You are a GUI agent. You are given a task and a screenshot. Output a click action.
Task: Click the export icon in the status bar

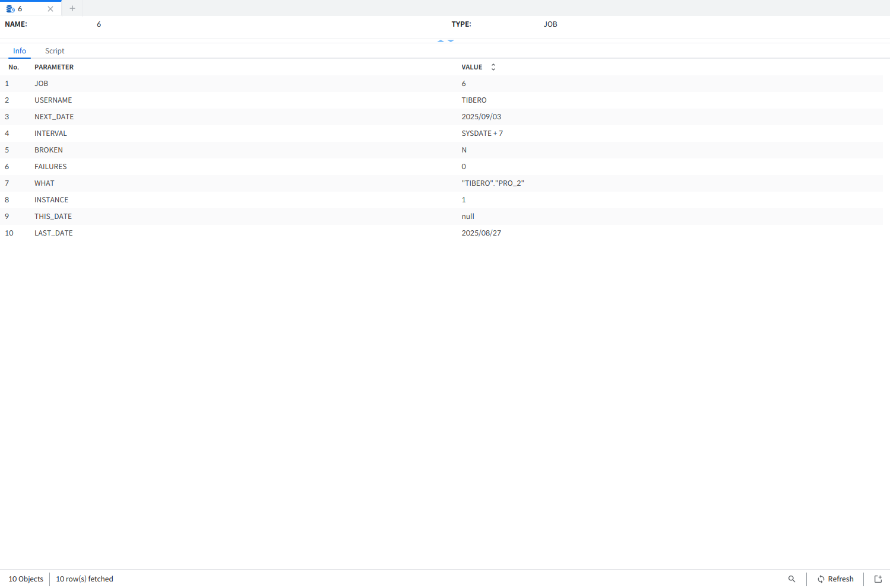(x=878, y=579)
